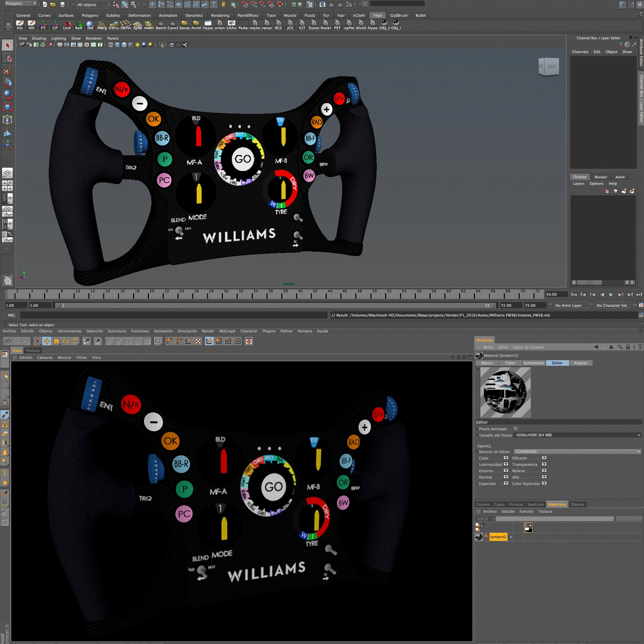Viewport: 644px width, 644px height.
Task: Collapse the material preview triangle
Action: click(x=478, y=369)
